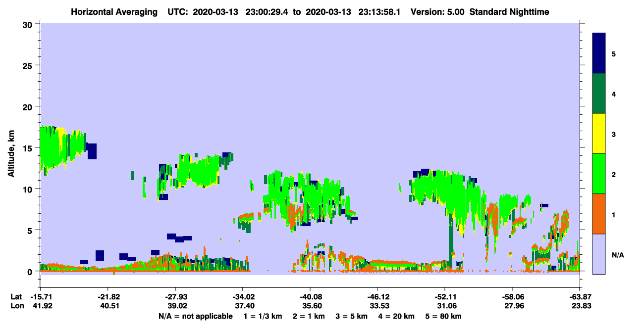Viewport: 644px width, 330px height.
Task: Click the 'Lat' row label
Action: 16,296
